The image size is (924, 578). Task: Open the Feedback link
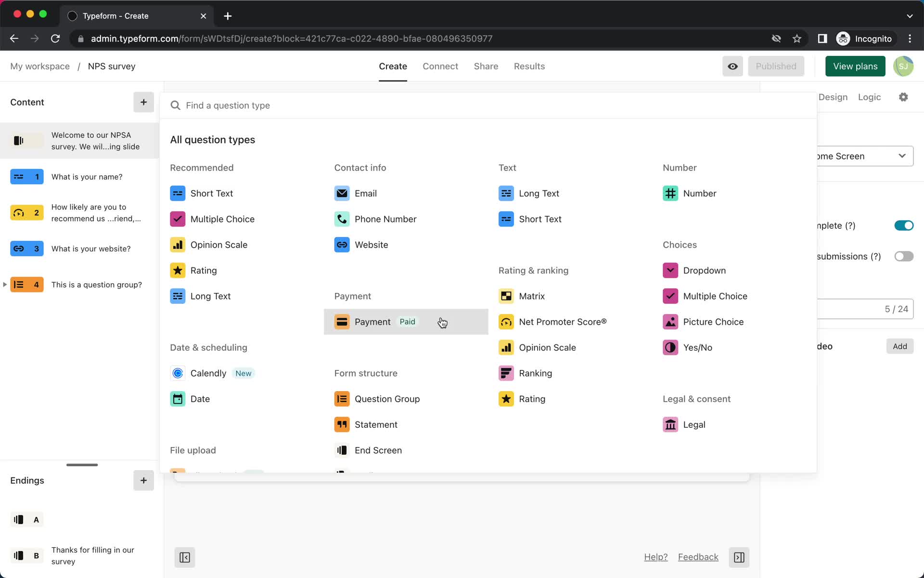[x=698, y=557]
